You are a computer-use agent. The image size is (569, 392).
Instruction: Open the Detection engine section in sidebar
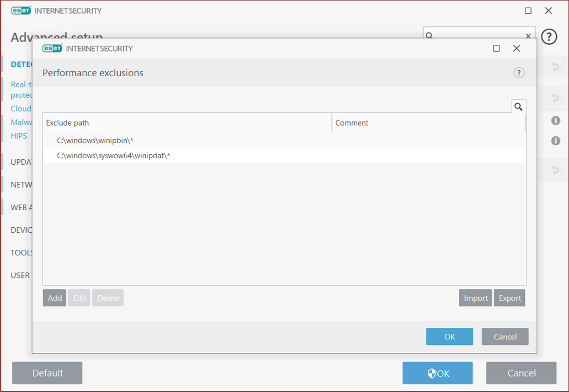(x=21, y=64)
